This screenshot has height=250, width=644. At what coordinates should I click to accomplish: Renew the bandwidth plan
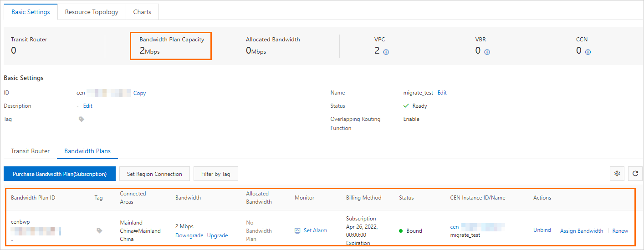tap(620, 231)
